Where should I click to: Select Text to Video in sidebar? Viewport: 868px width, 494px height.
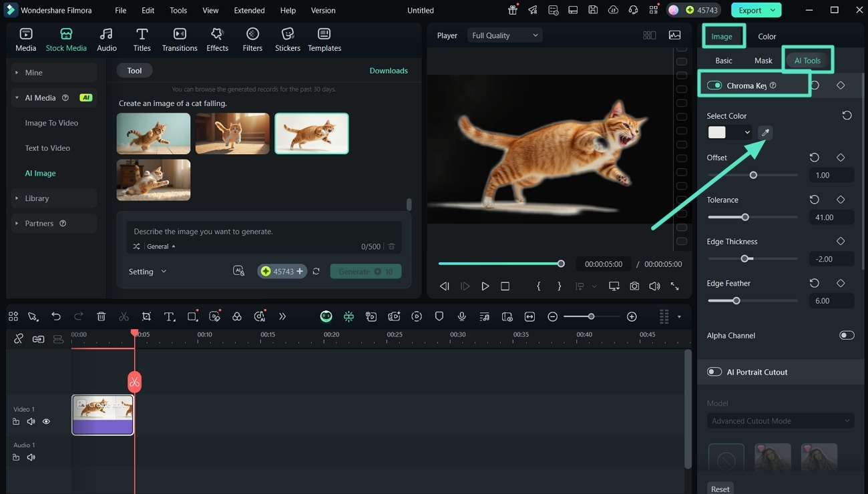(47, 148)
